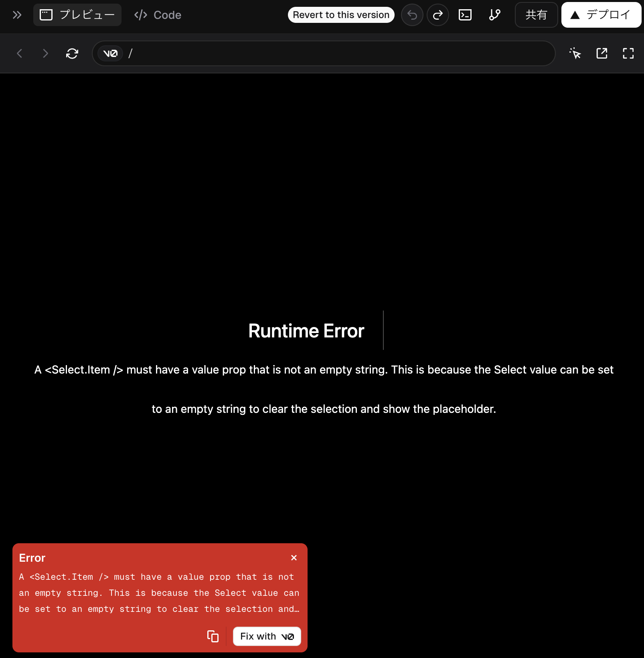Click the v0 logo in address bar
This screenshot has height=658, width=644.
click(110, 53)
